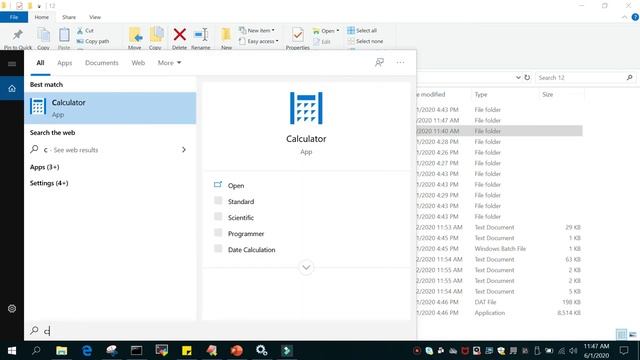Switch to the Web search tab
The height and width of the screenshot is (360, 640).
point(138,63)
